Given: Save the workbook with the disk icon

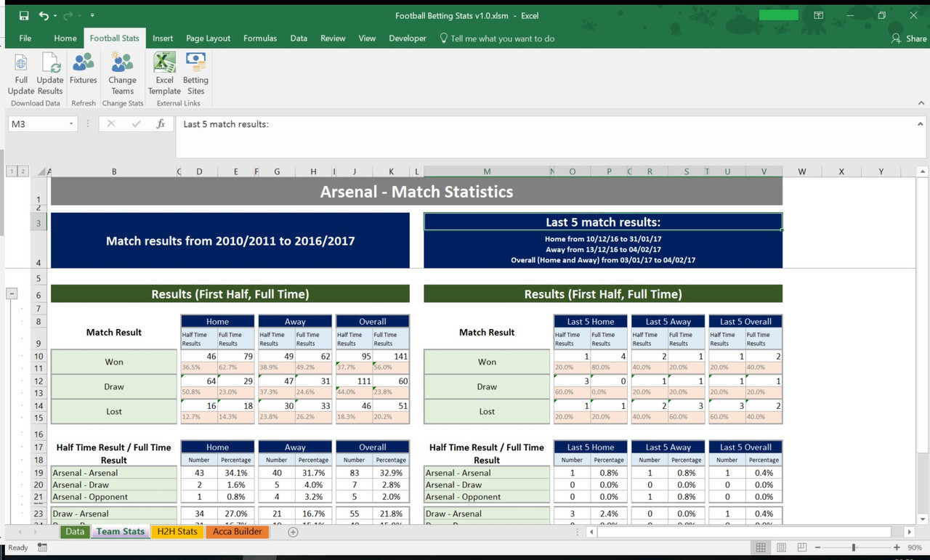Looking at the screenshot, I should point(24,15).
